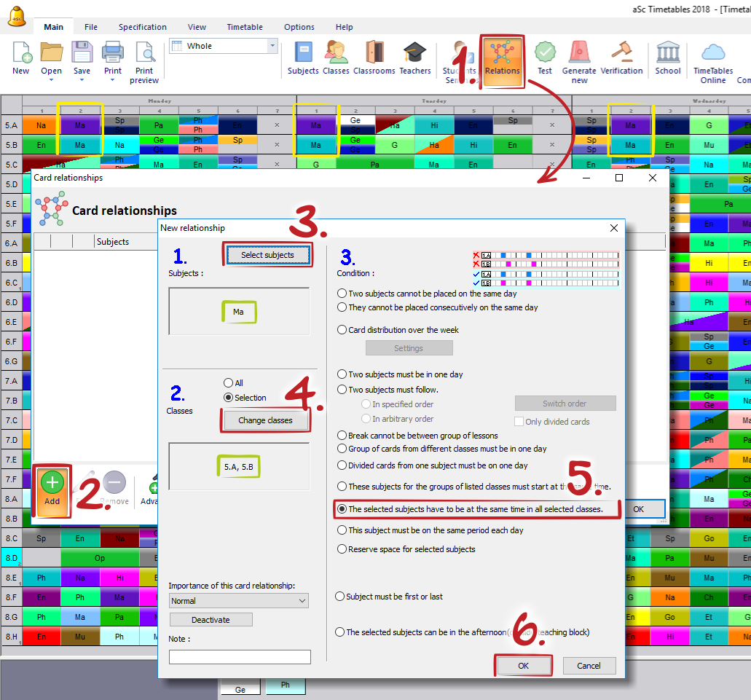Viewport: 751px width, 700px height.
Task: Open the Save dropdown arrow
Action: pyautogui.click(x=82, y=81)
